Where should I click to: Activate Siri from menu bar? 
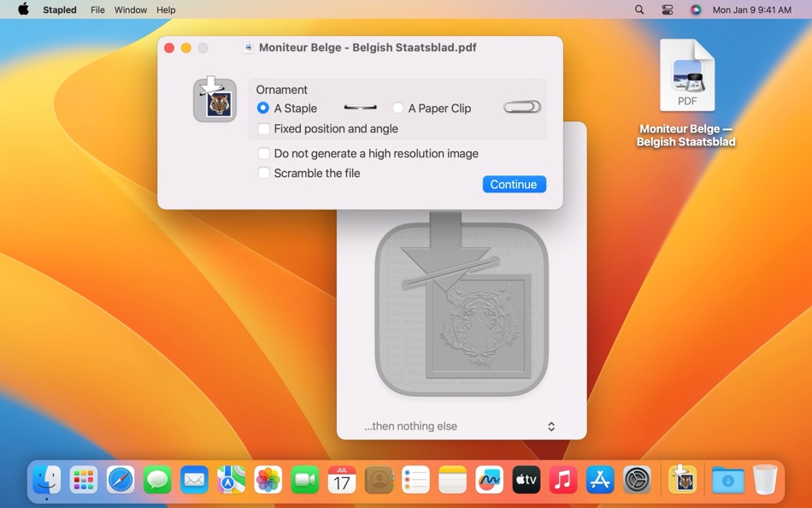coord(696,9)
